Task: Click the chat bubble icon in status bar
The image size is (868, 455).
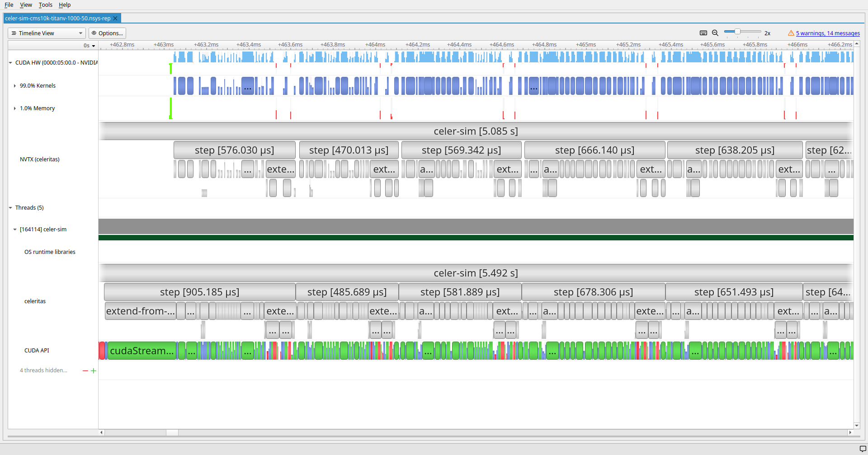Action: tap(863, 449)
